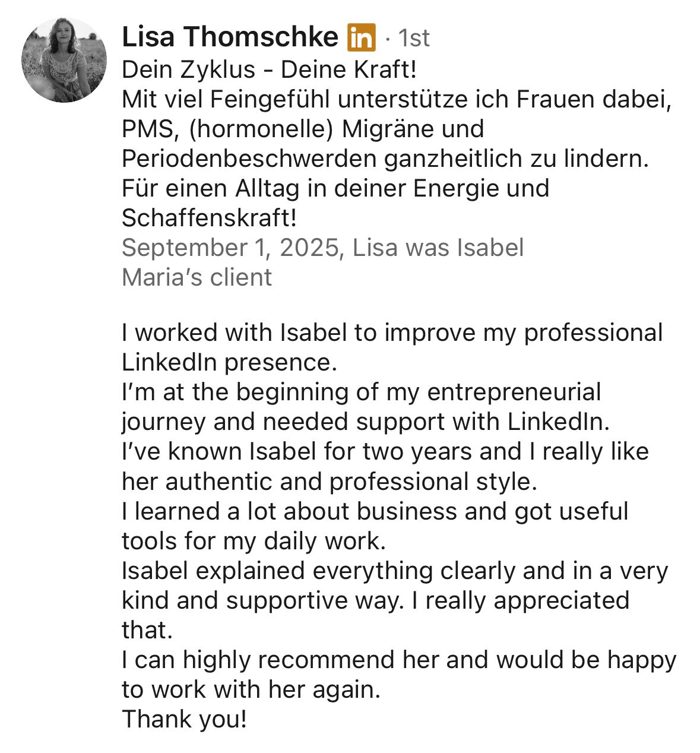Click "her authentic and professional style."
The width and height of the screenshot is (700, 753).
(329, 481)
